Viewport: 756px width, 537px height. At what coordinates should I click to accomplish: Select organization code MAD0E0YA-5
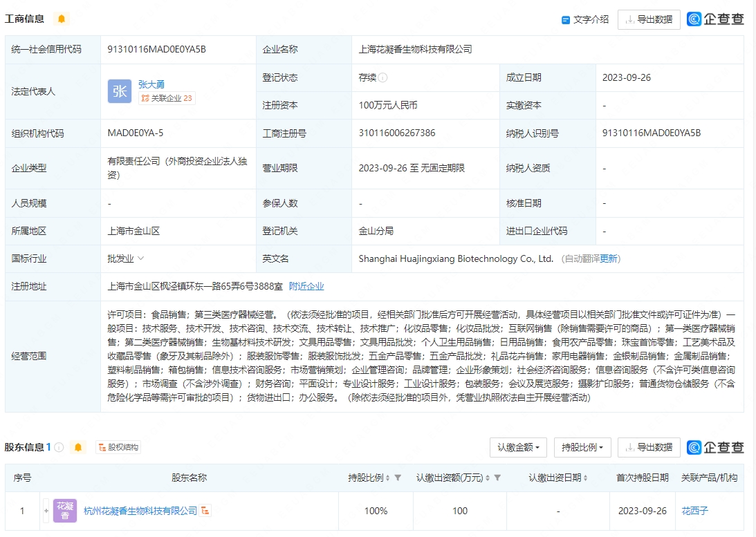point(136,133)
